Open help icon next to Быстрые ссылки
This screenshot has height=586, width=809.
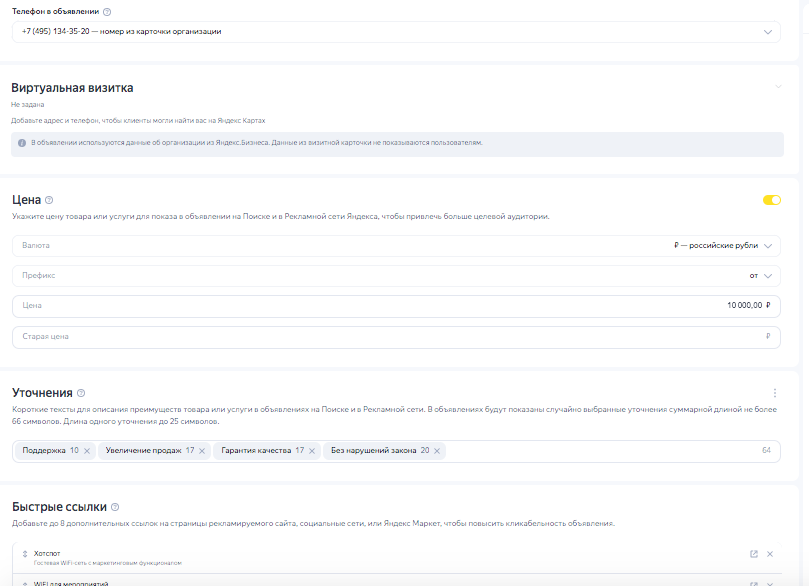point(115,507)
